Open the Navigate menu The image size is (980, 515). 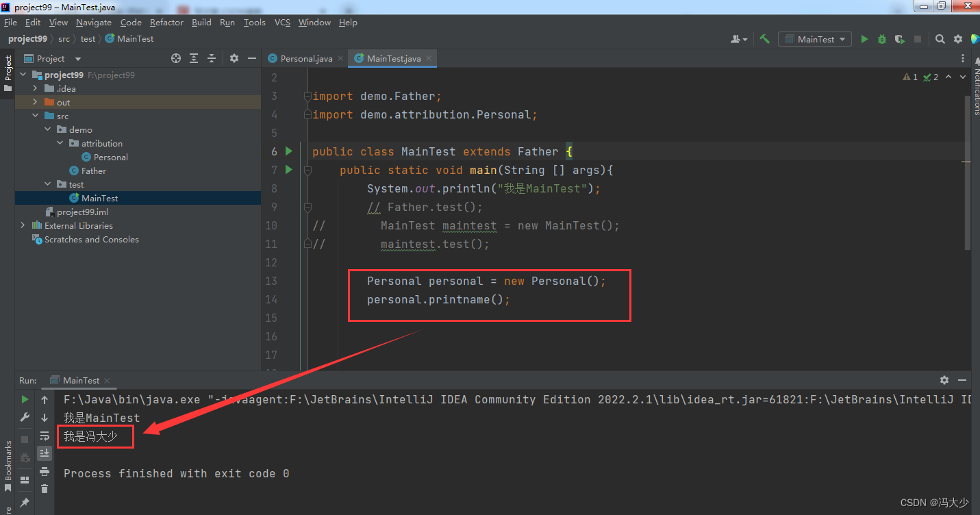[94, 23]
